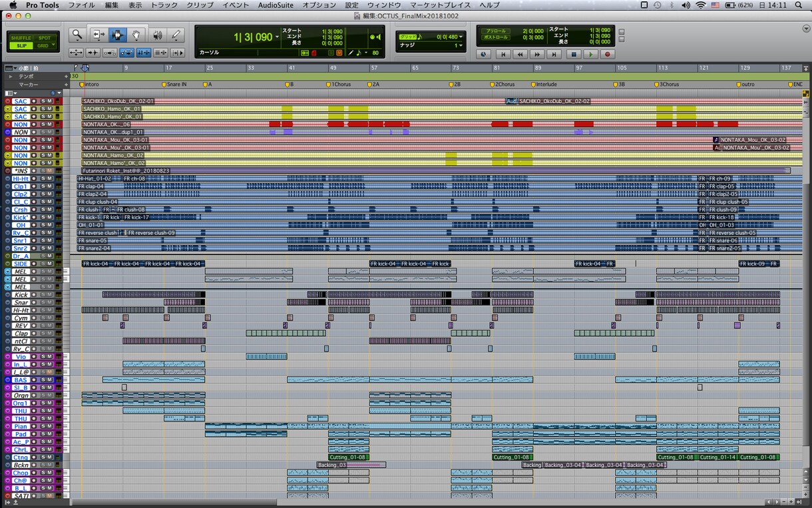
Task: Open the nudge value dropdown
Action: tap(461, 45)
